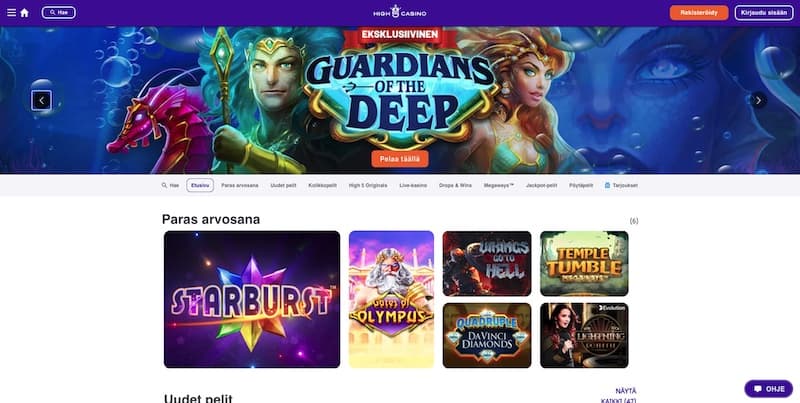
Task: Select the Paras arvosana tab
Action: tap(240, 186)
